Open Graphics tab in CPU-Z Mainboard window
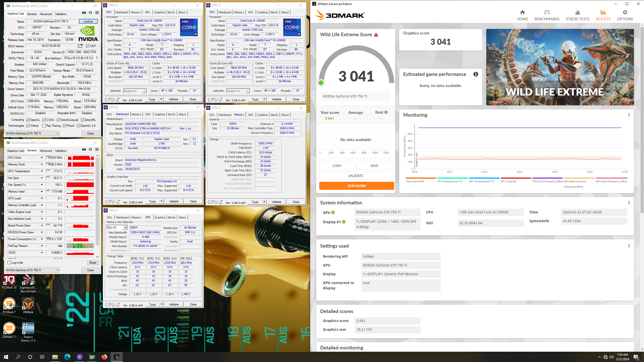 [160, 114]
